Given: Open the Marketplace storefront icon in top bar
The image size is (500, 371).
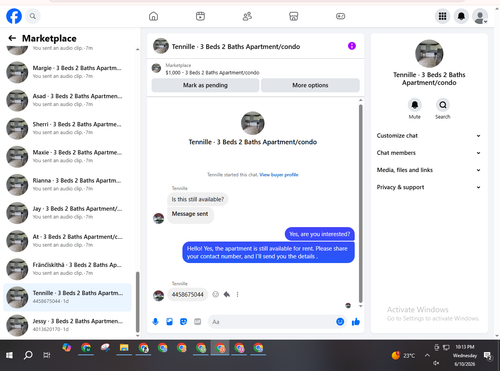Looking at the screenshot, I should click(x=293, y=16).
